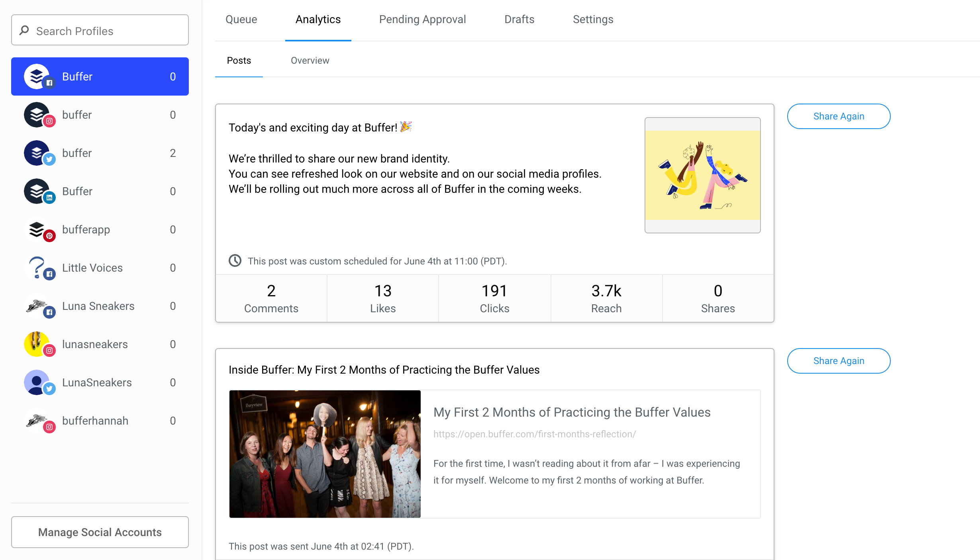Viewport: 980px width, 560px height.
Task: Click Share Again for the brand identity post
Action: click(839, 116)
